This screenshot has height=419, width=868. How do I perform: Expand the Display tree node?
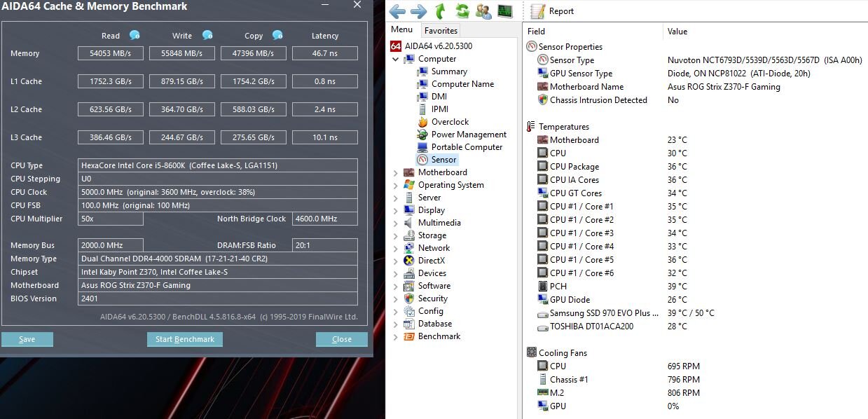coord(396,210)
